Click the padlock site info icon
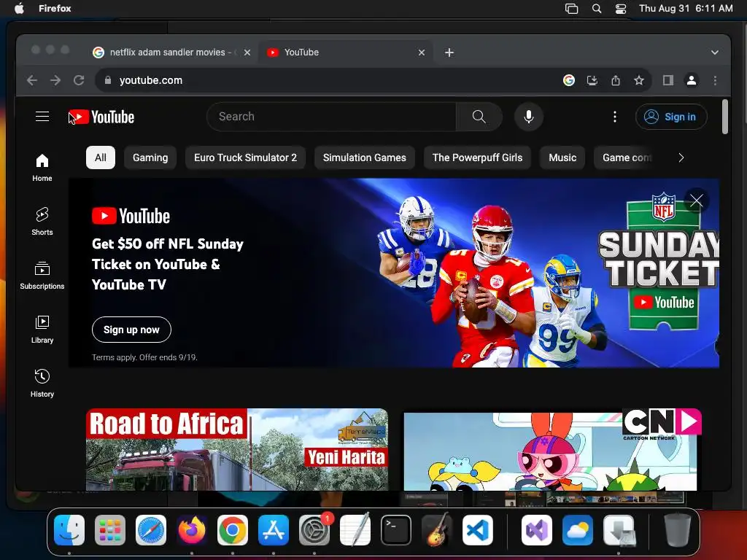The image size is (747, 560). click(108, 80)
